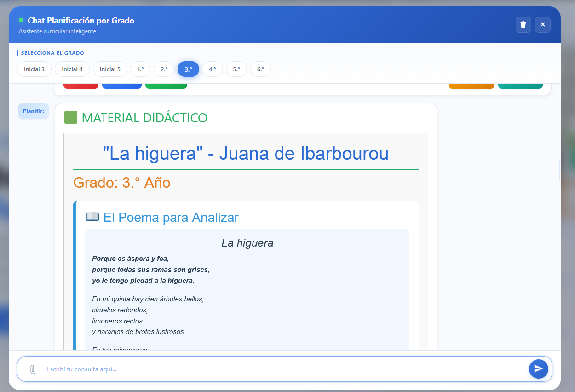
Task: Select the 'Inicial 3' grade
Action: [x=34, y=69]
